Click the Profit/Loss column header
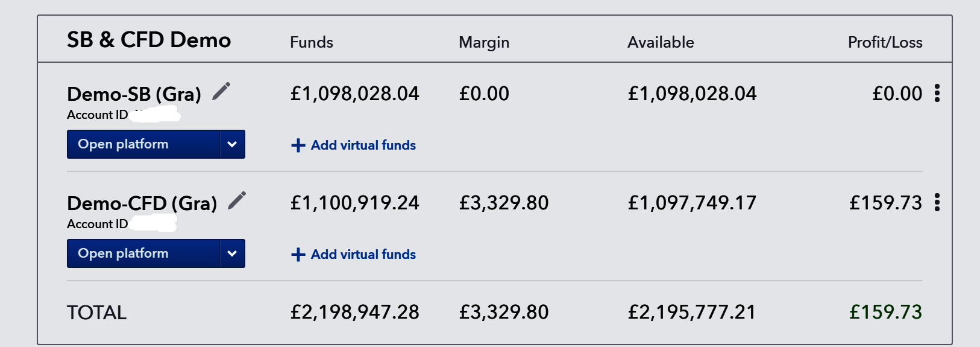The width and height of the screenshot is (980, 347). coord(885,42)
